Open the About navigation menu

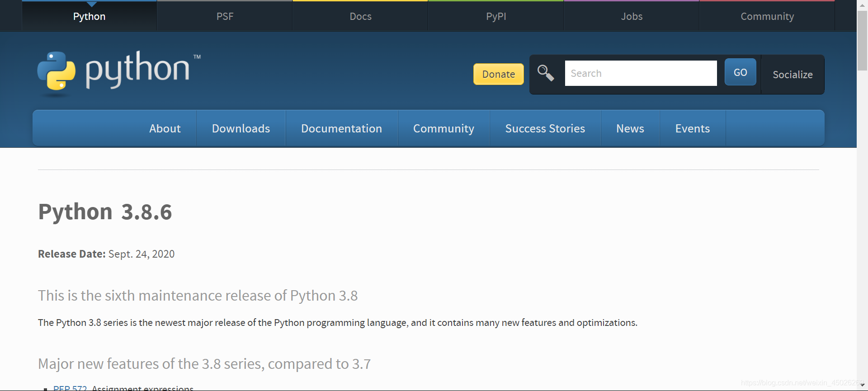(165, 128)
